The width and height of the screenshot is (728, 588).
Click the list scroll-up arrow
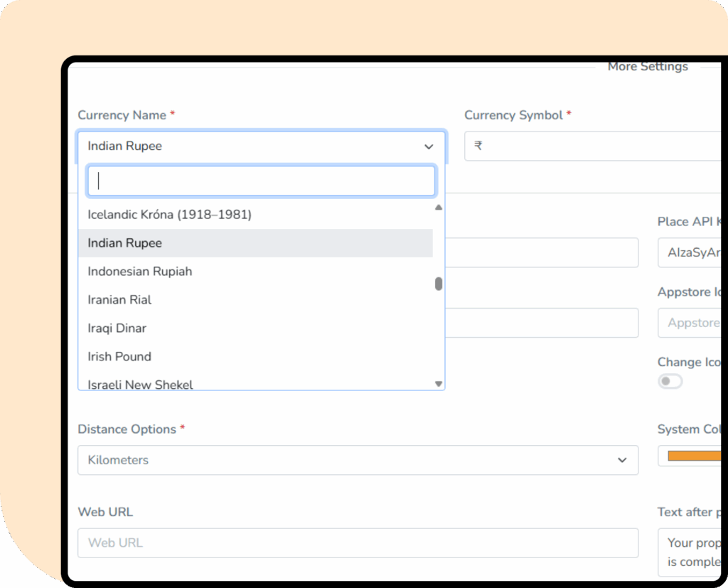pos(438,207)
